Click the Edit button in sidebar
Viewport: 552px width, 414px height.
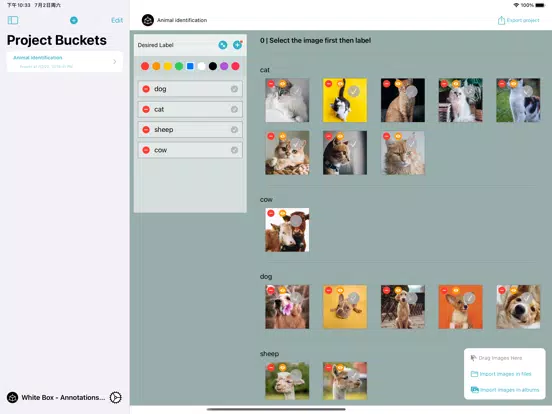coord(117,20)
